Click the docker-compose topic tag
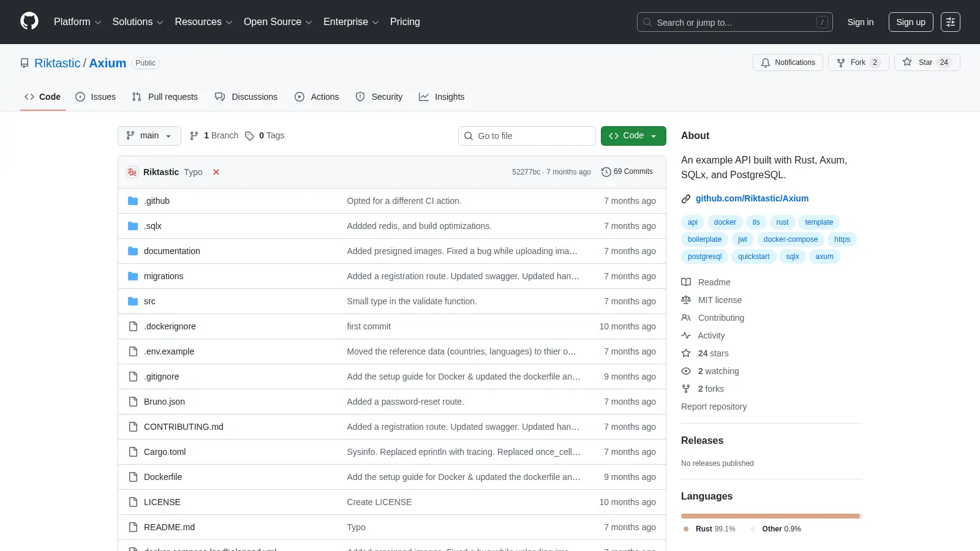 790,239
